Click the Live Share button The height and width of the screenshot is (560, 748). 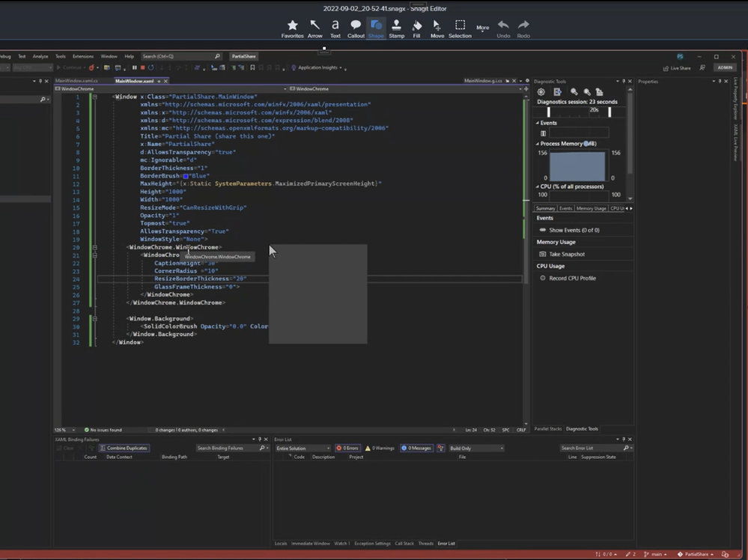(x=677, y=67)
